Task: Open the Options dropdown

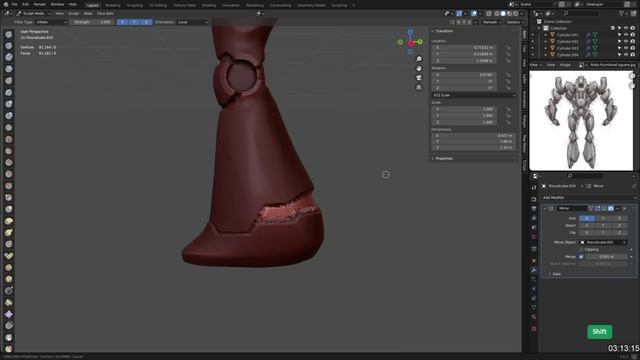Action: 514,22
